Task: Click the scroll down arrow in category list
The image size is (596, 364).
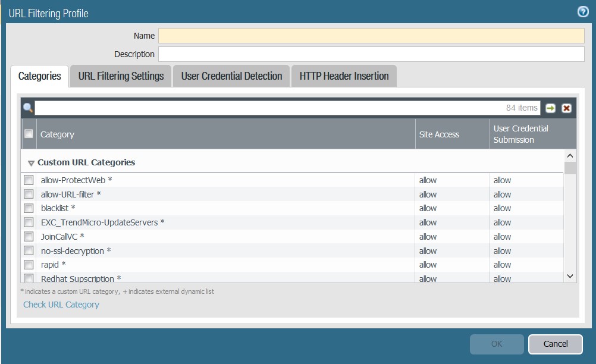Action: coord(570,276)
